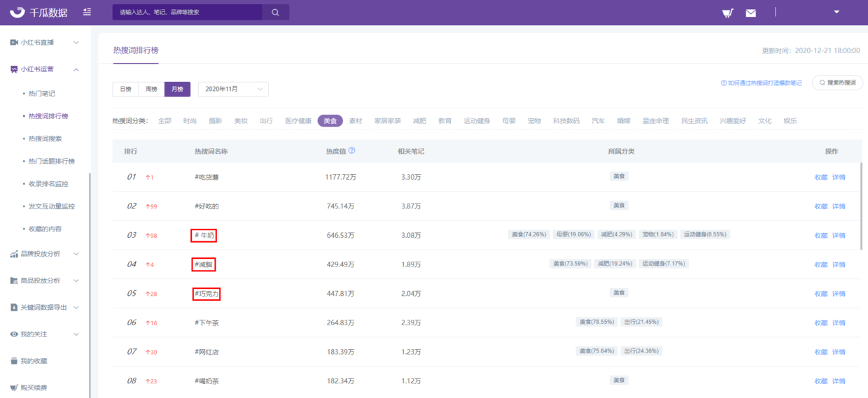
Task: Switch to 日榜 ranking
Action: point(125,89)
